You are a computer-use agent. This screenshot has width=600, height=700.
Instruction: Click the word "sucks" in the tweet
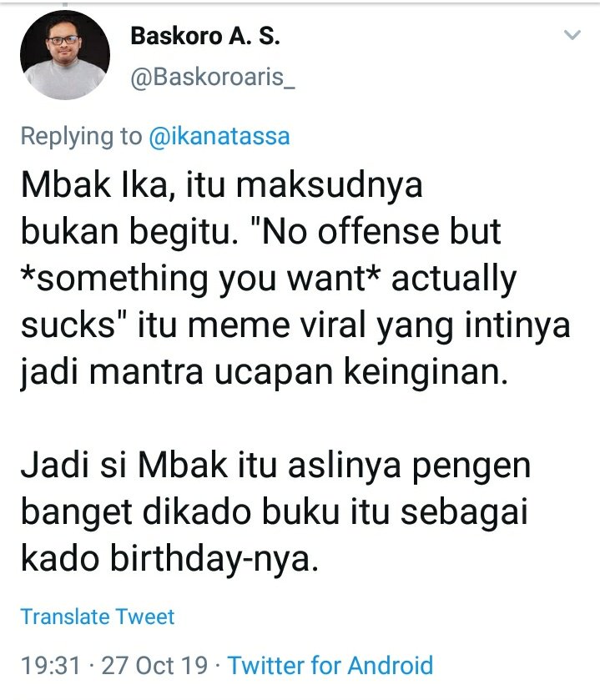[x=68, y=325]
